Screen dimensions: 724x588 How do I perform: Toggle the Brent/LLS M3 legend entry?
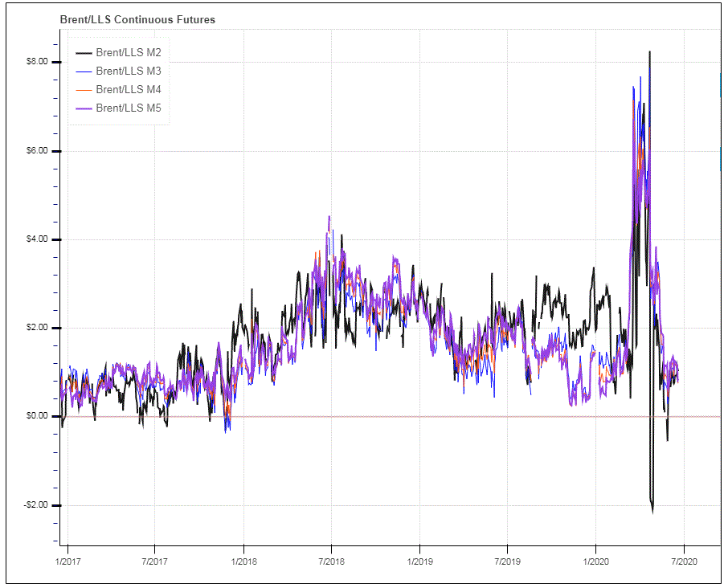coord(119,71)
